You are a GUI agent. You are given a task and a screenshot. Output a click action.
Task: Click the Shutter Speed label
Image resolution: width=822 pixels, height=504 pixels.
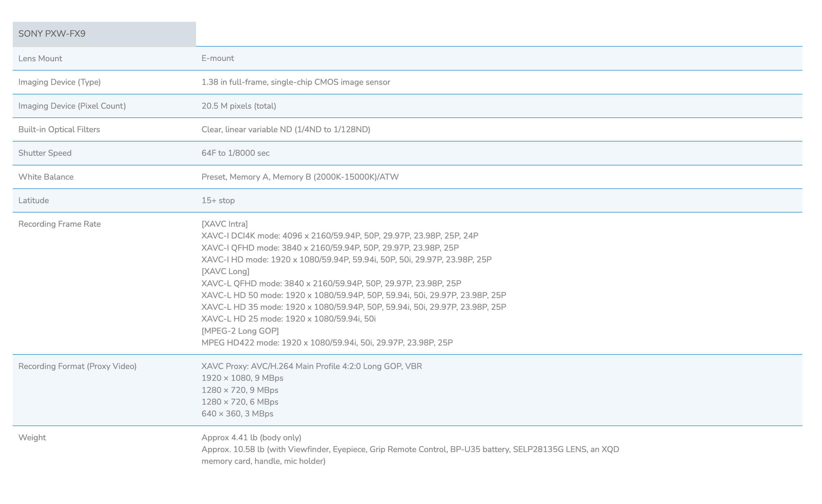pos(45,153)
